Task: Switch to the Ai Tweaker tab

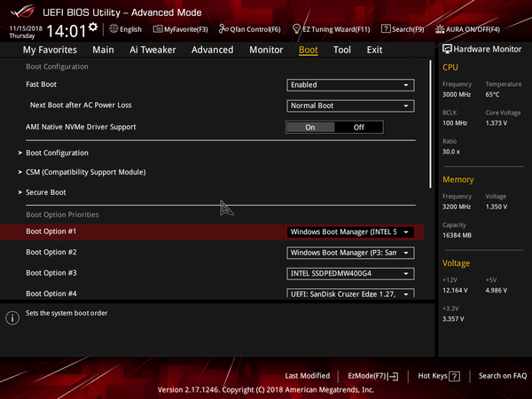Action: pyautogui.click(x=153, y=50)
